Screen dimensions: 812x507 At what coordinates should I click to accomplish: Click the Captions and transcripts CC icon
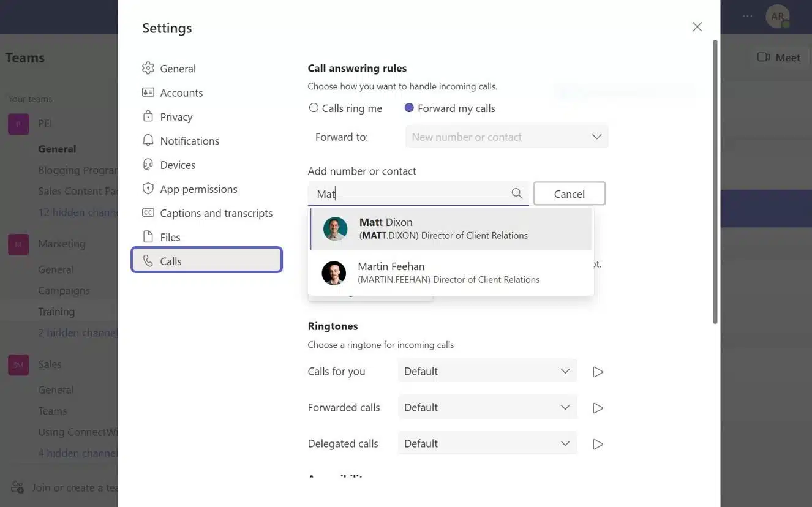tap(148, 212)
